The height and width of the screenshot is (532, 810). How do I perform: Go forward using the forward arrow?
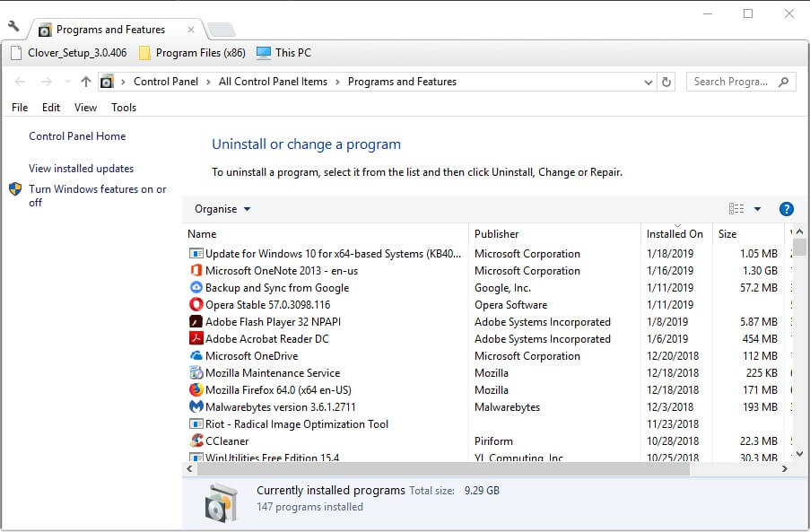click(47, 82)
